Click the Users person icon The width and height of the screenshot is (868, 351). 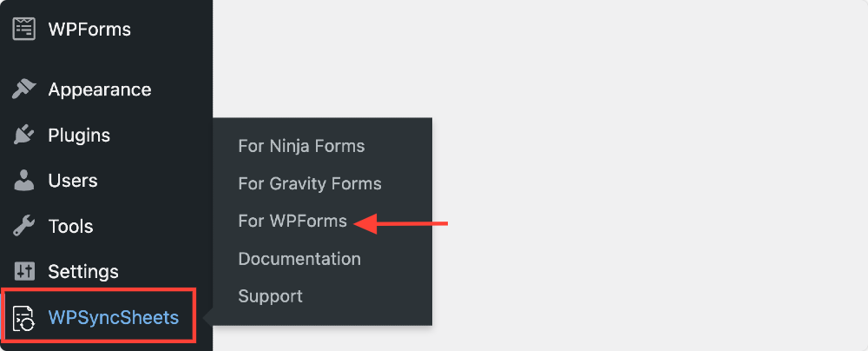point(23,181)
